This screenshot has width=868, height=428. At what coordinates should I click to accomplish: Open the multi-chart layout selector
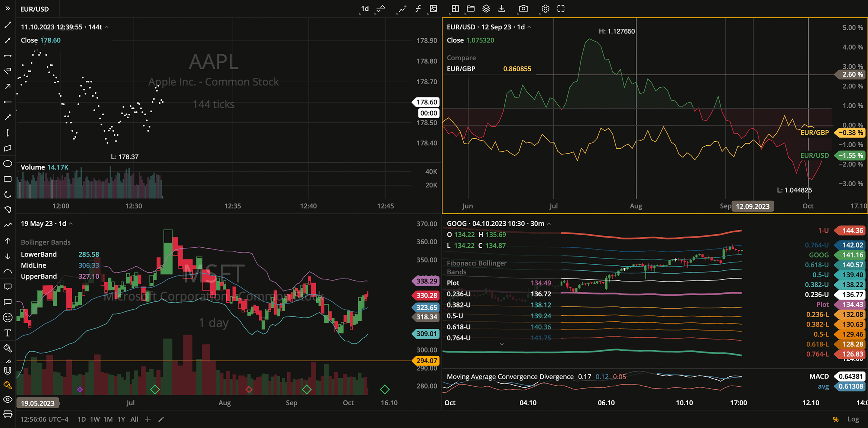[455, 9]
